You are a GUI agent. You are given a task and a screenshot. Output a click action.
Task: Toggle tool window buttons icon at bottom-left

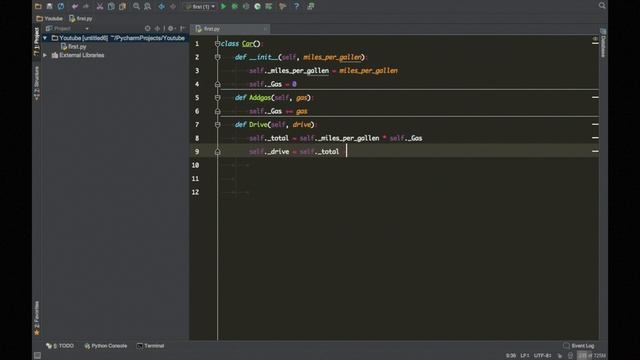click(x=37, y=356)
